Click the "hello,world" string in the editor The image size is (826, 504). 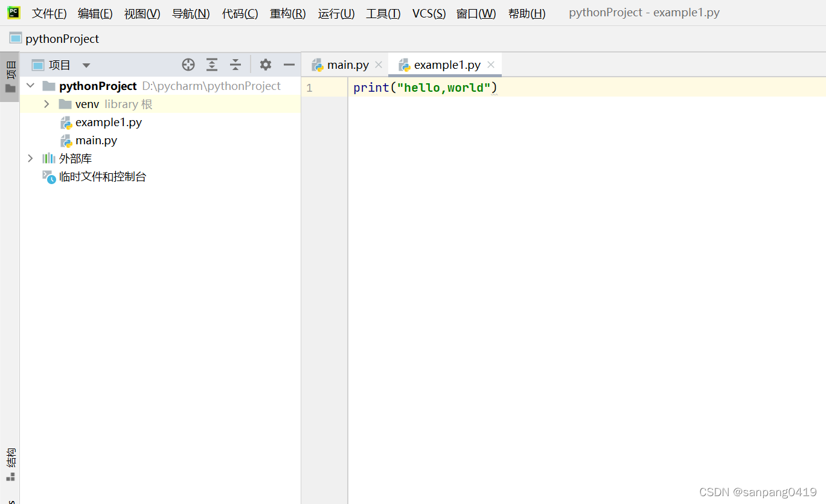tap(444, 88)
